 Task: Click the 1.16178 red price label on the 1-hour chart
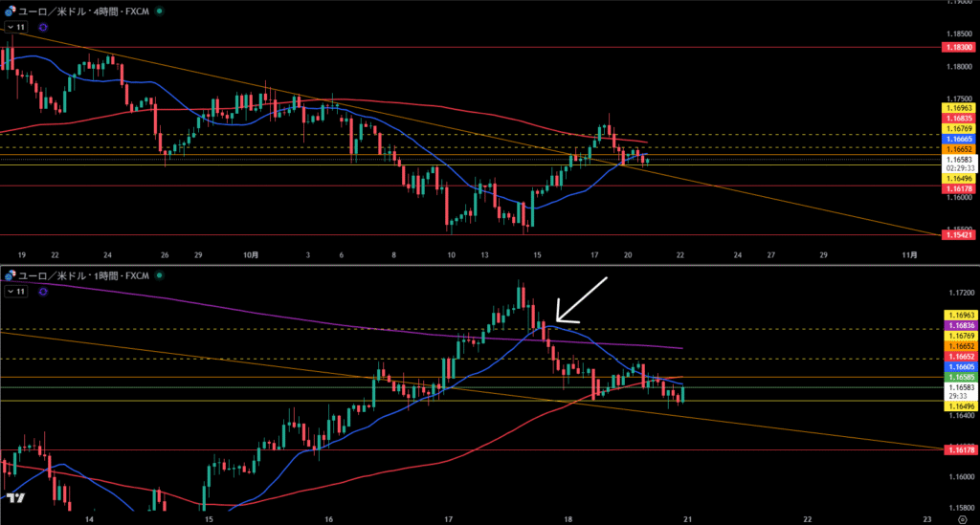coord(960,449)
